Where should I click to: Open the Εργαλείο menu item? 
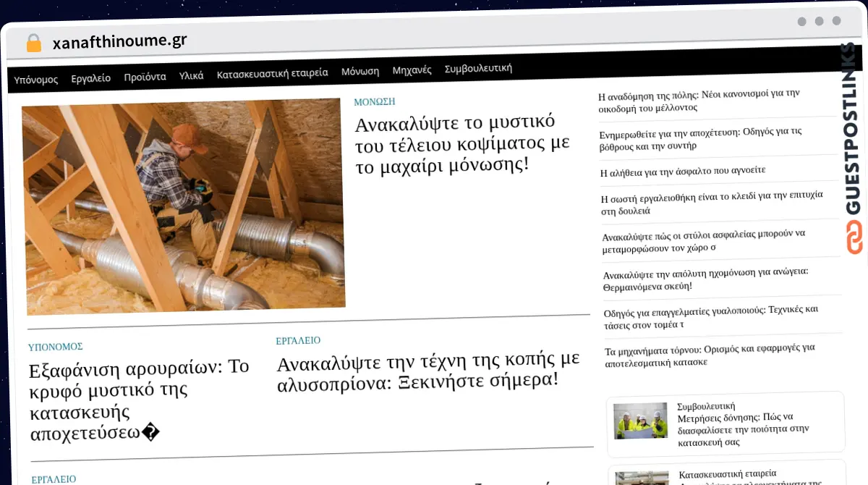91,77
